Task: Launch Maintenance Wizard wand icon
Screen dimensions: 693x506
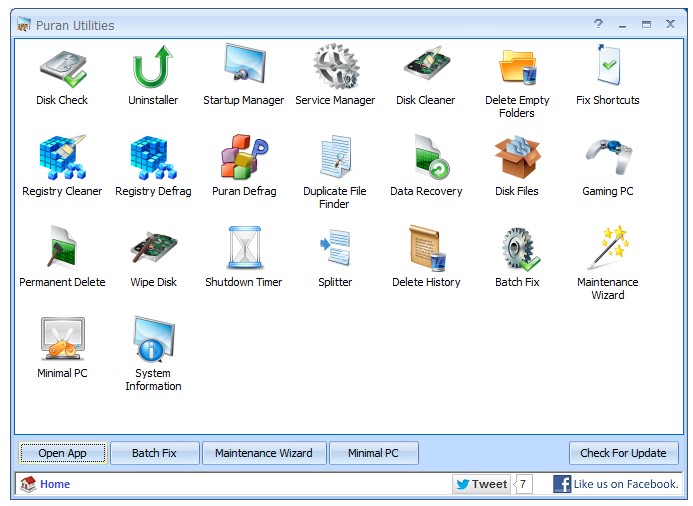Action: click(609, 247)
